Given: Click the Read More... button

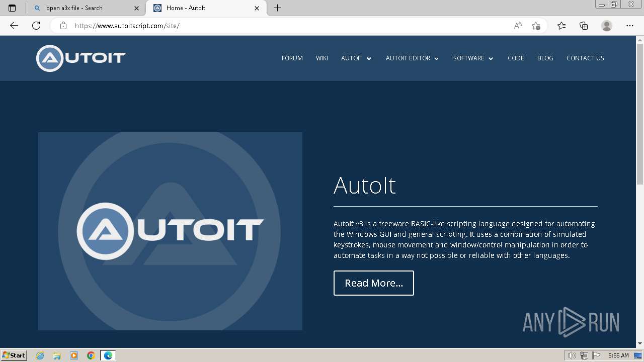Looking at the screenshot, I should click(x=374, y=283).
